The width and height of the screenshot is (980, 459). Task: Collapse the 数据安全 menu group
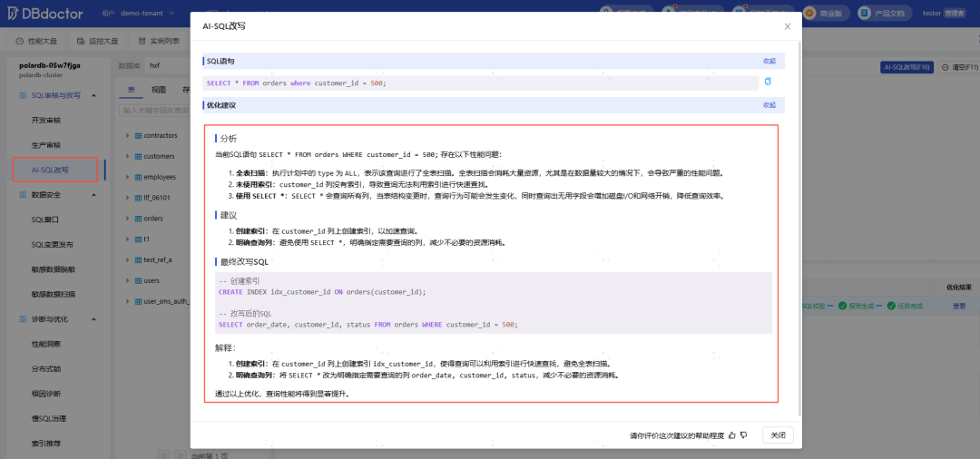click(x=93, y=195)
